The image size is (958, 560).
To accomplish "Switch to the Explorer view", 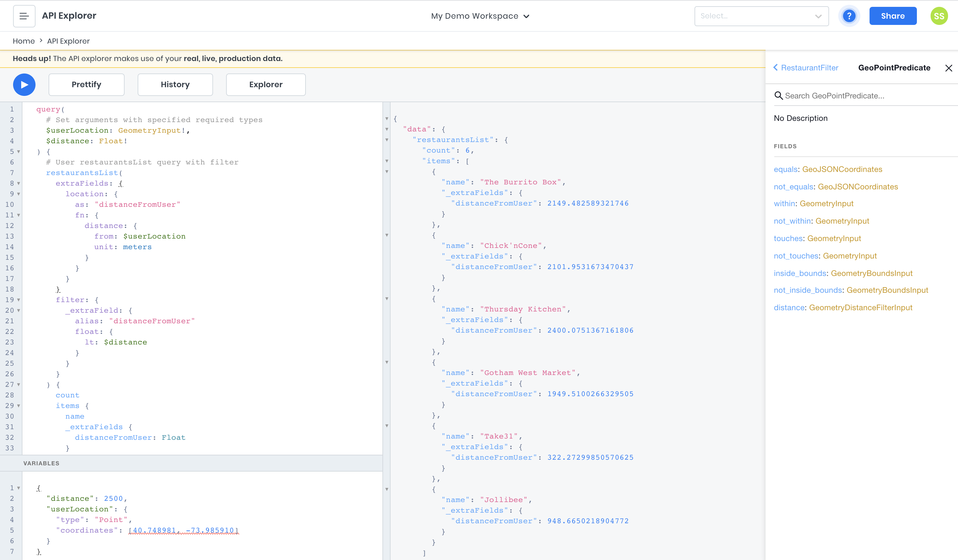I will point(265,84).
